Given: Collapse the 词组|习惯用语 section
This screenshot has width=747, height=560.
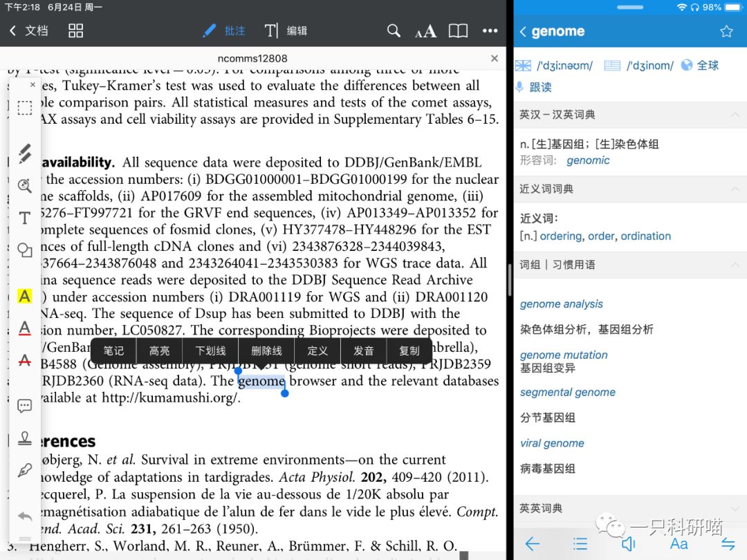Looking at the screenshot, I should tap(735, 264).
